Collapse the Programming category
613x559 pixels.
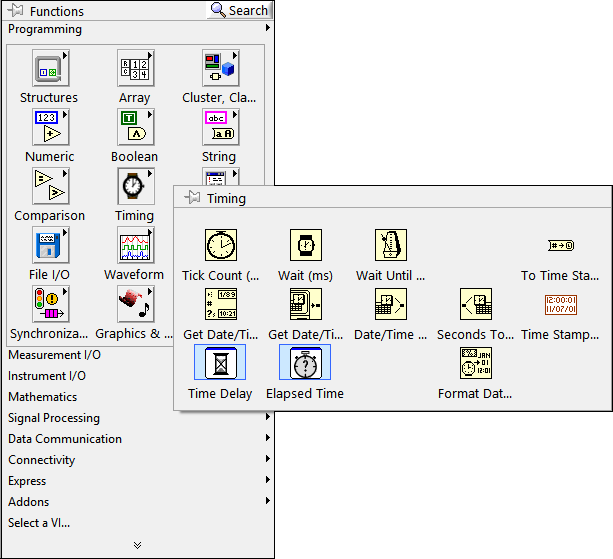click(x=138, y=29)
